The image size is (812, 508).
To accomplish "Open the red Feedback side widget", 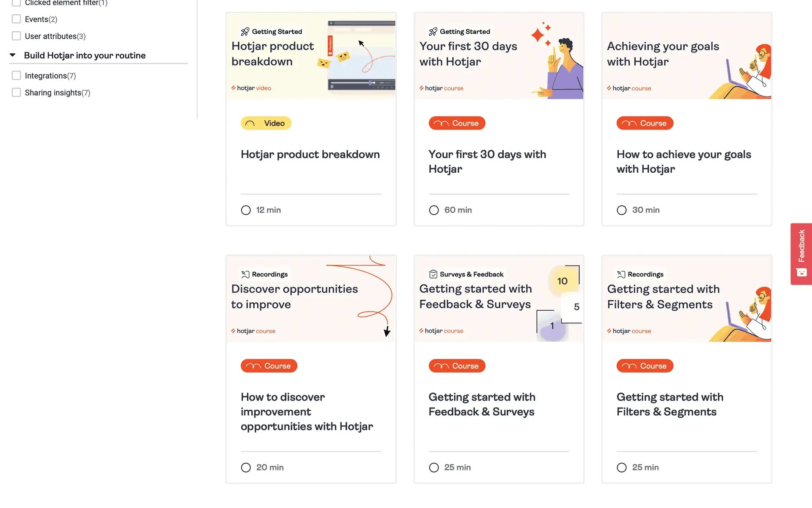I will click(x=801, y=254).
